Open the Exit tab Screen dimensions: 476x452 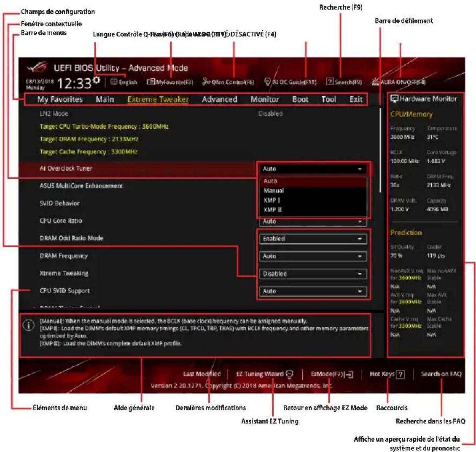pos(356,99)
